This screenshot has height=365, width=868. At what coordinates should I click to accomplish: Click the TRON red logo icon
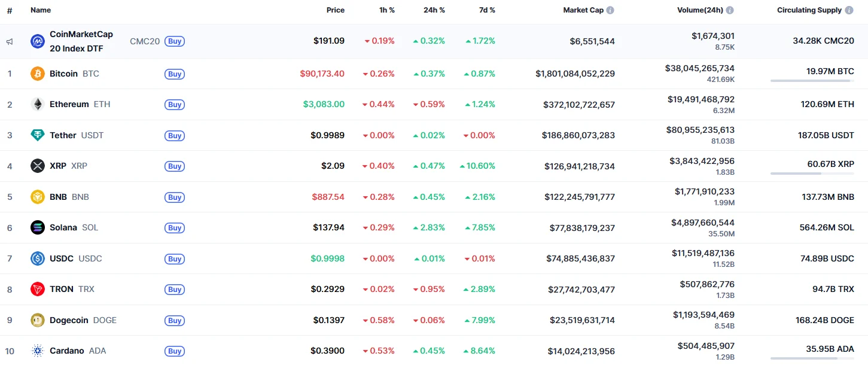pos(38,289)
